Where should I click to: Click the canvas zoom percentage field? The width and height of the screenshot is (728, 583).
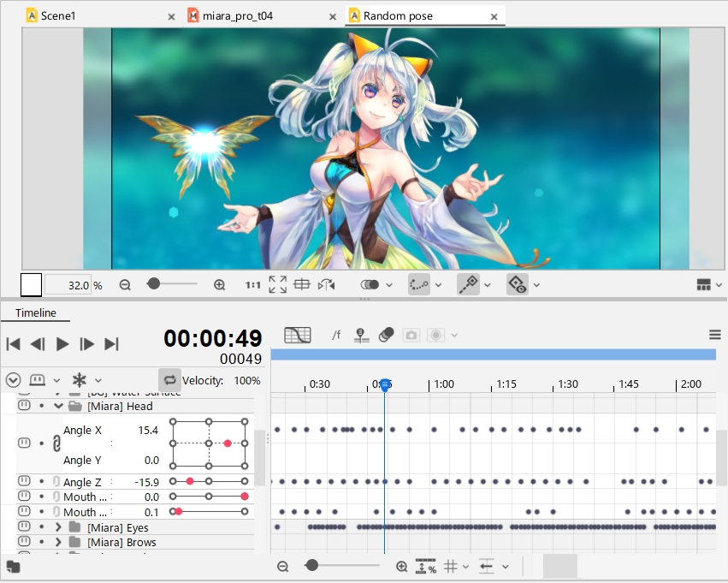(68, 285)
